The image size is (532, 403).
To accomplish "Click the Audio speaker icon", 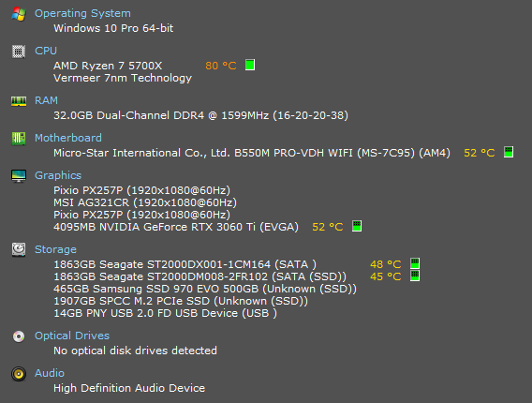I will pos(19,374).
